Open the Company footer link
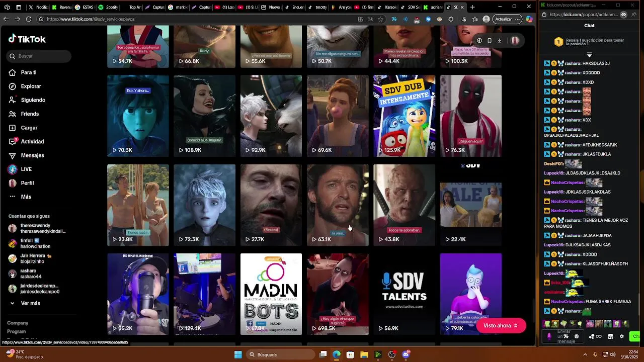 click(x=18, y=323)
